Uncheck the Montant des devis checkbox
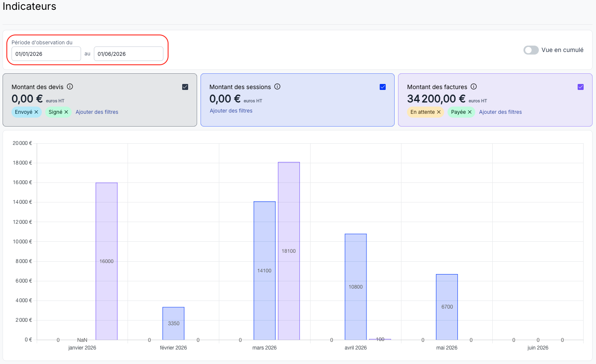596x364 pixels. (185, 87)
